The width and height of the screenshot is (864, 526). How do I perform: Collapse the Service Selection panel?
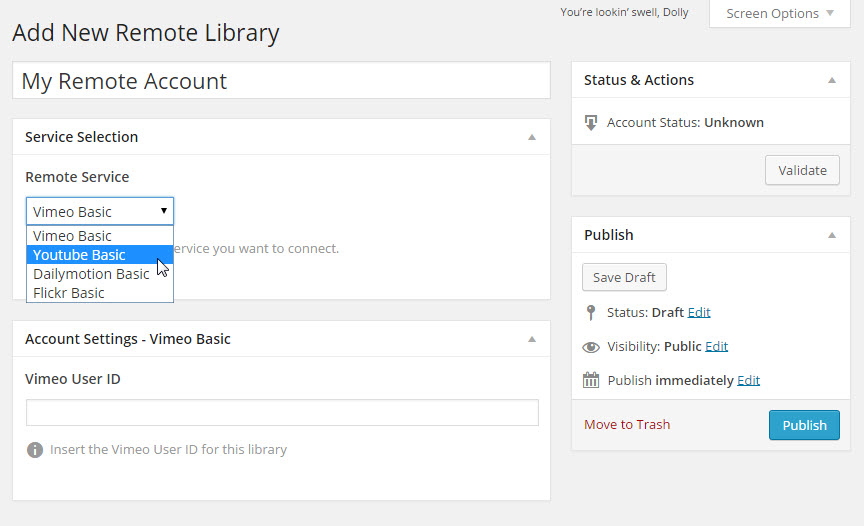tap(532, 137)
